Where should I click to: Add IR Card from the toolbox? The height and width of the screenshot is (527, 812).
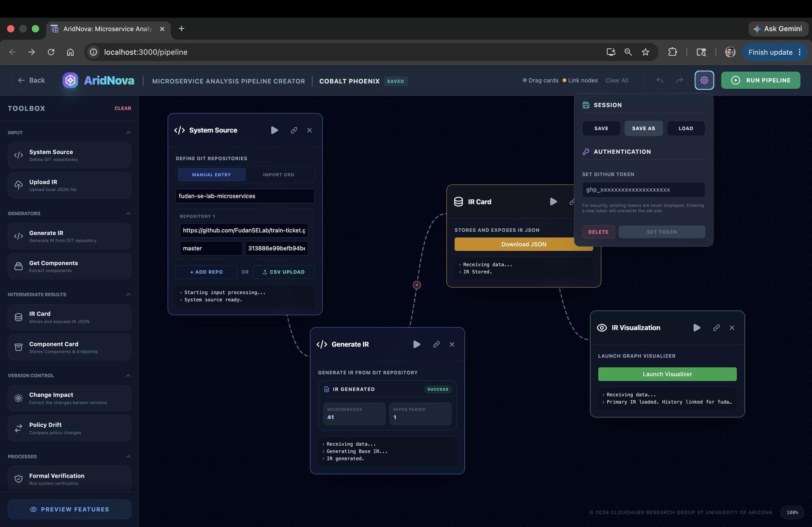tap(69, 317)
